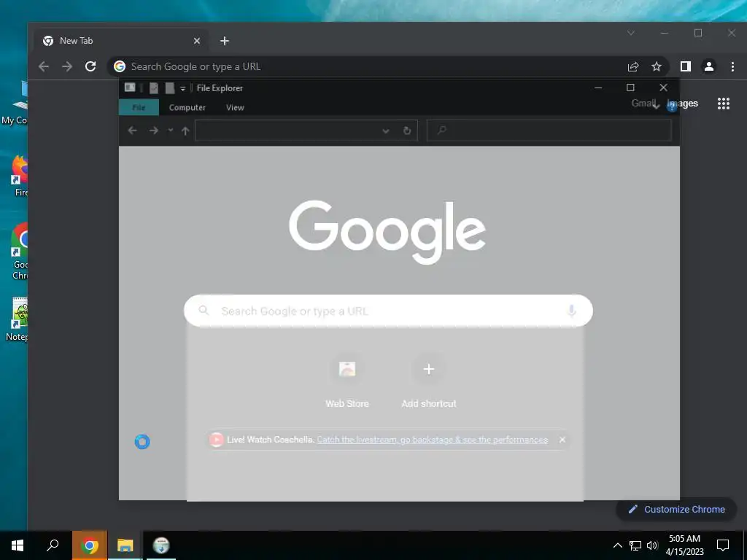Open the Windows Start menu
Viewport: 747px width, 560px height.
18,545
